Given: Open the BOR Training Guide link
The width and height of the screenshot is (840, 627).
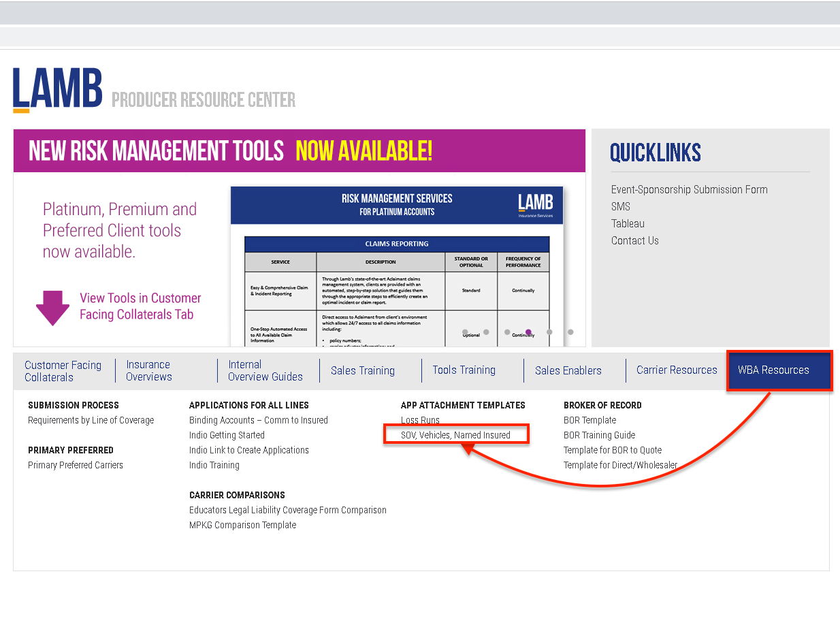Looking at the screenshot, I should [599, 435].
